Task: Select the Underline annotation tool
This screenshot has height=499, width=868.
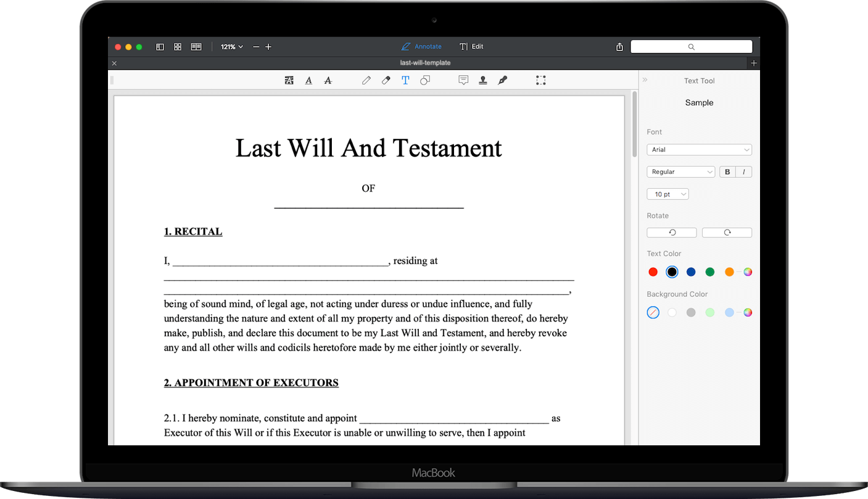Action: pyautogui.click(x=308, y=80)
